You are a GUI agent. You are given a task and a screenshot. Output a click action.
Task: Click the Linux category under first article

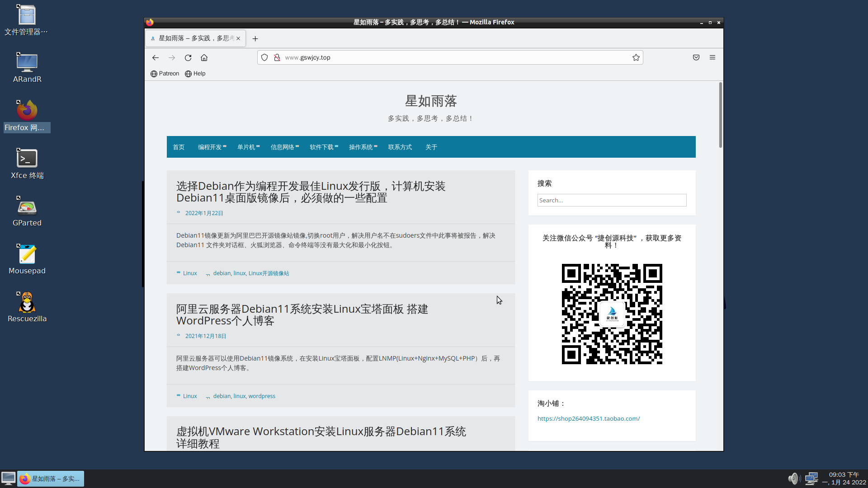click(x=190, y=273)
